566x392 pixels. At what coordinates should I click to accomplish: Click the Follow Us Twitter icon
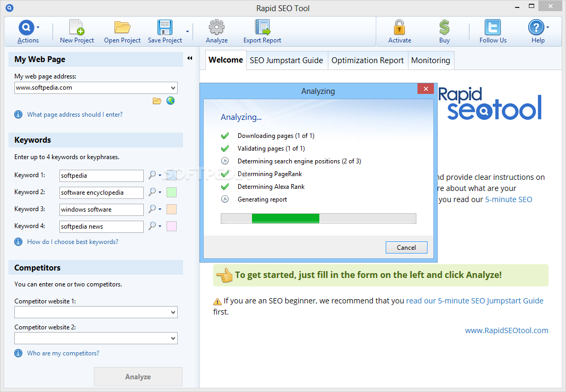(493, 28)
